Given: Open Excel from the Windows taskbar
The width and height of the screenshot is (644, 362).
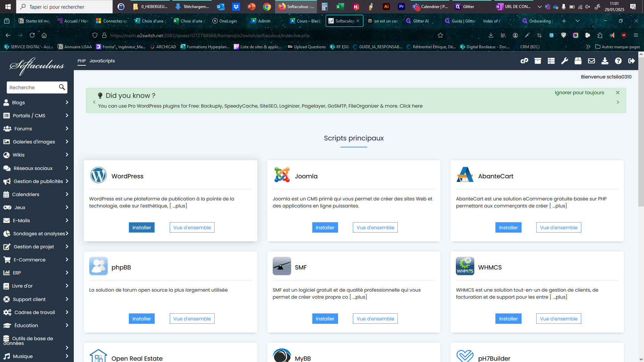Looking at the screenshot, I should tap(340, 7).
